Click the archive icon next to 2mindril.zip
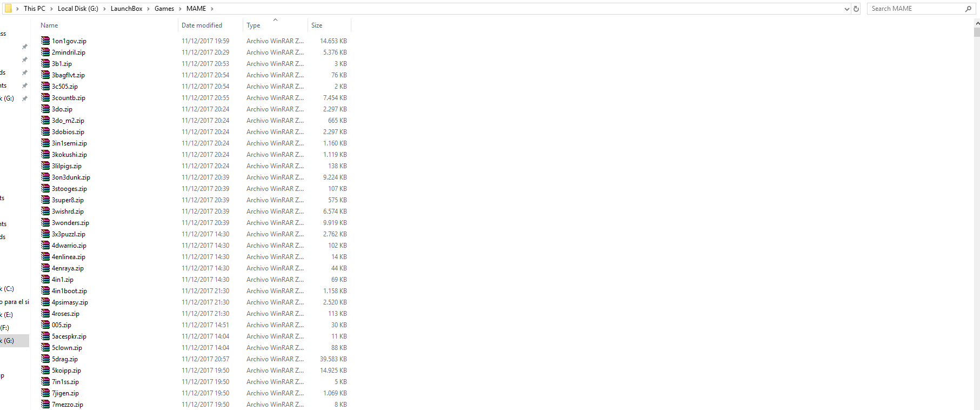The image size is (980, 410). [45, 52]
